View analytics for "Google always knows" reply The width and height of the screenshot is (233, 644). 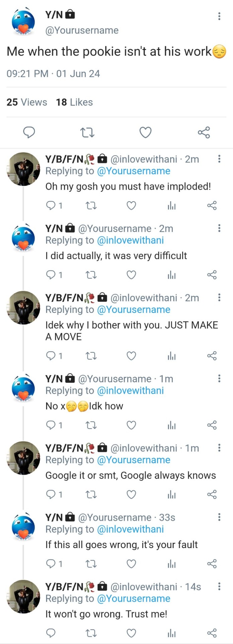pyautogui.click(x=171, y=494)
